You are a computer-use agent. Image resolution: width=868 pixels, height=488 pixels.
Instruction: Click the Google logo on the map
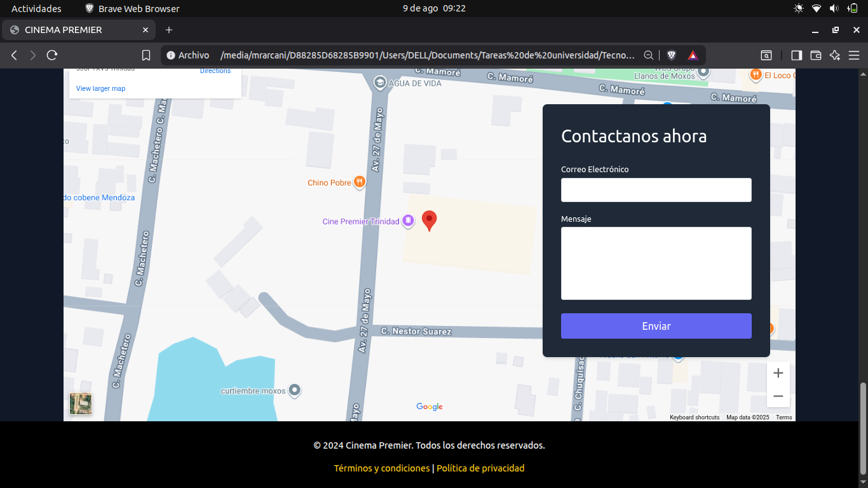(430, 407)
